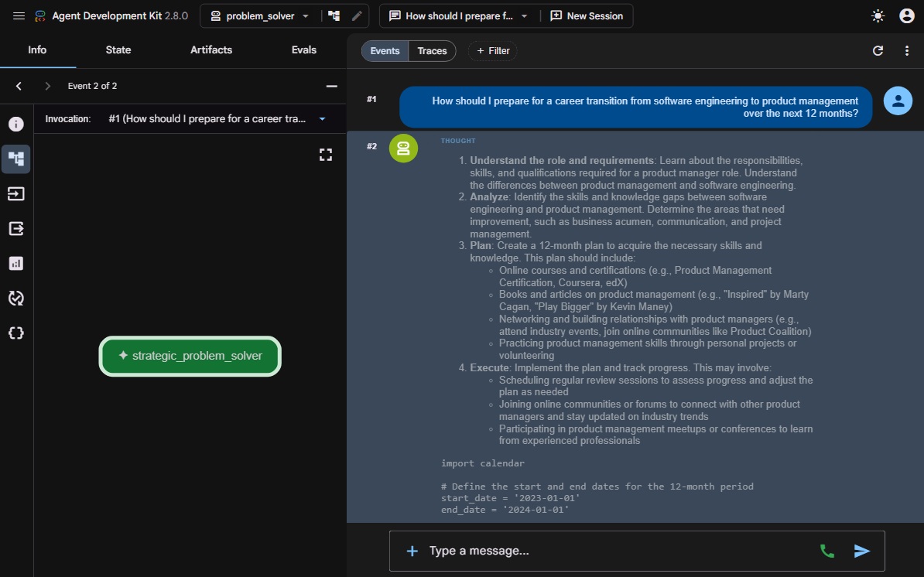This screenshot has width=924, height=577.
Task: Go to the next event arrow
Action: (x=48, y=86)
